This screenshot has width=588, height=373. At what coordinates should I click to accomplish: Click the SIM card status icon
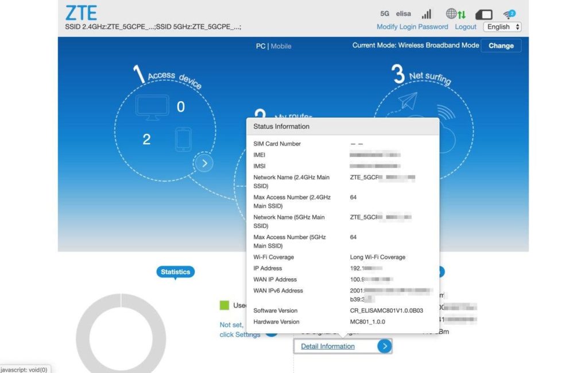click(x=483, y=14)
